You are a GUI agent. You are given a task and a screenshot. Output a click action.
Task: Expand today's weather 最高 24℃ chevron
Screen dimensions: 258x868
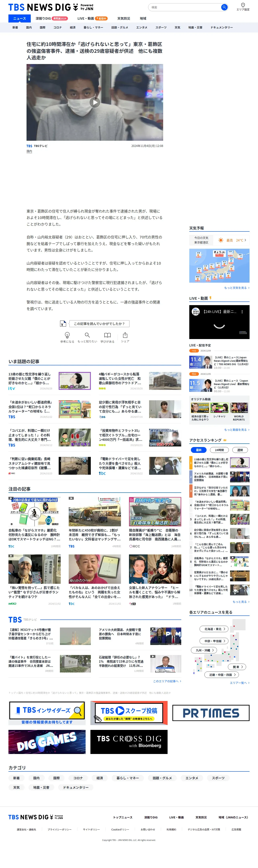246,240
